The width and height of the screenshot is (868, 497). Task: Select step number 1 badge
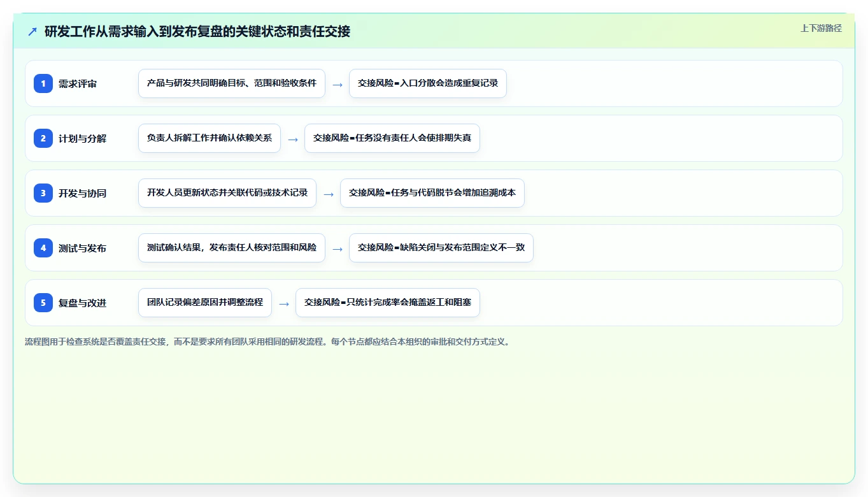coord(43,83)
